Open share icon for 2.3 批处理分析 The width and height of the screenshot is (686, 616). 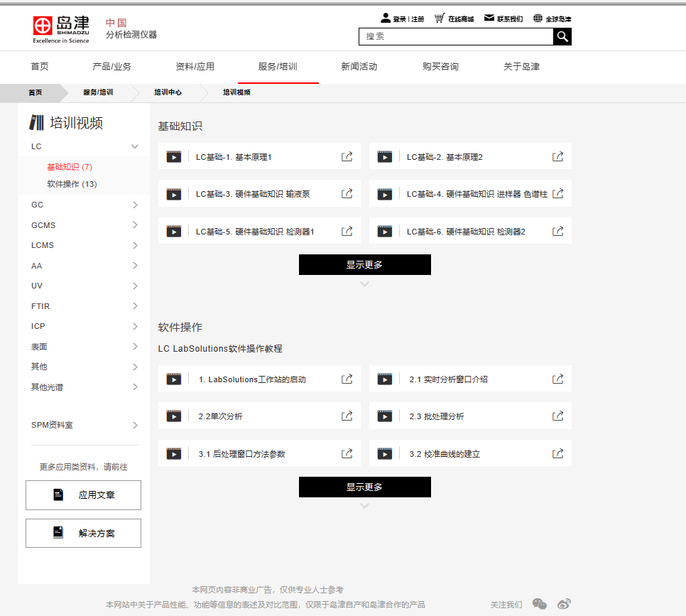coord(557,416)
